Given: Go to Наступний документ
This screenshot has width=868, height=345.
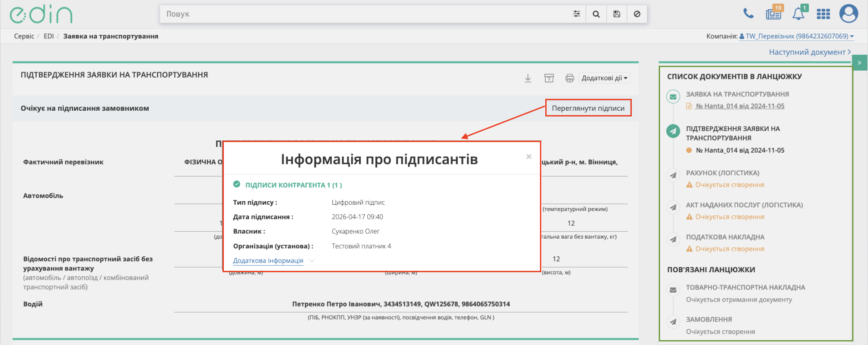Looking at the screenshot, I should pyautogui.click(x=810, y=52).
